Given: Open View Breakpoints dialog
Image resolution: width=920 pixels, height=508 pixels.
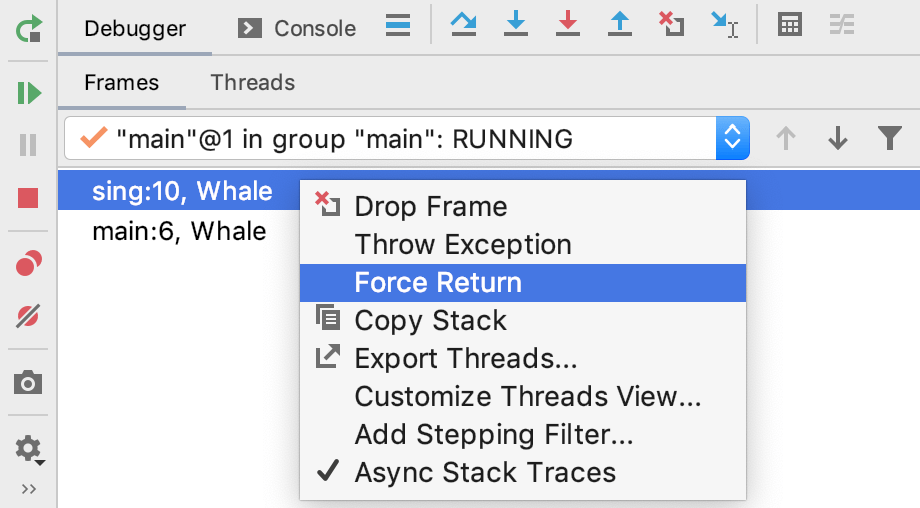Looking at the screenshot, I should tap(28, 263).
